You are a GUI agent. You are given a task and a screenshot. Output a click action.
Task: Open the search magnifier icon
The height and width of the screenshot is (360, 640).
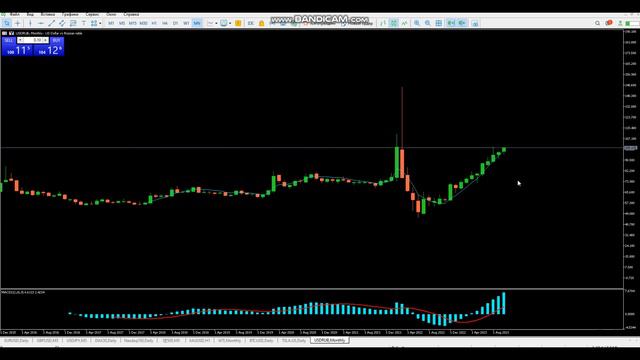coord(598,23)
